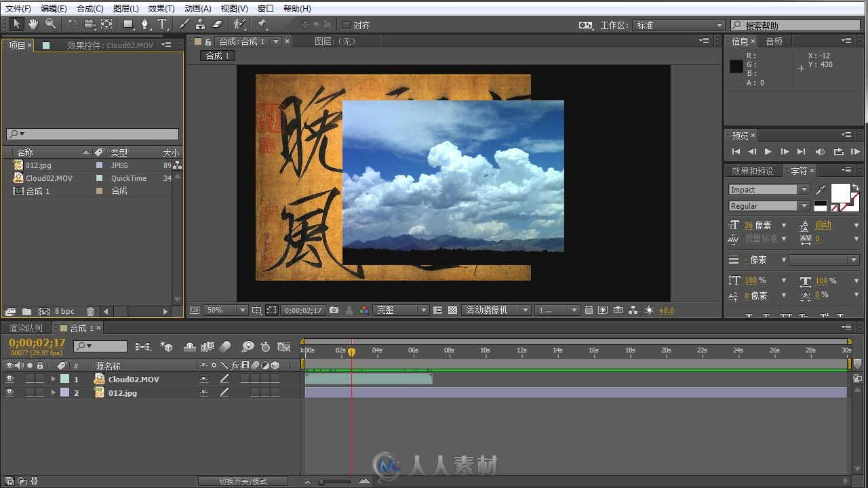Expand the 012.jpg layer properties triangle
This screenshot has width=868, height=488.
pos(53,393)
